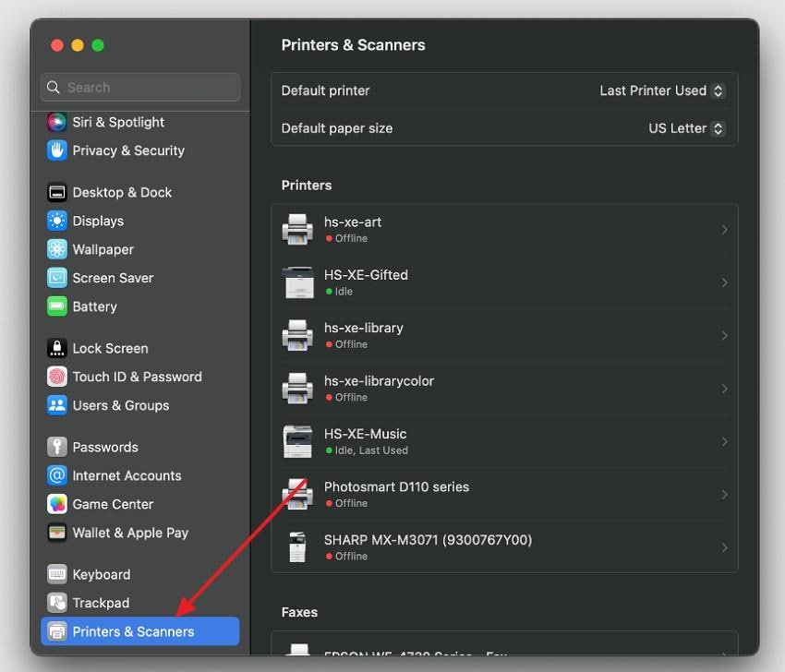Viewport: 785px width, 672px height.
Task: Click Photosmart D110 series name
Action: (x=396, y=486)
